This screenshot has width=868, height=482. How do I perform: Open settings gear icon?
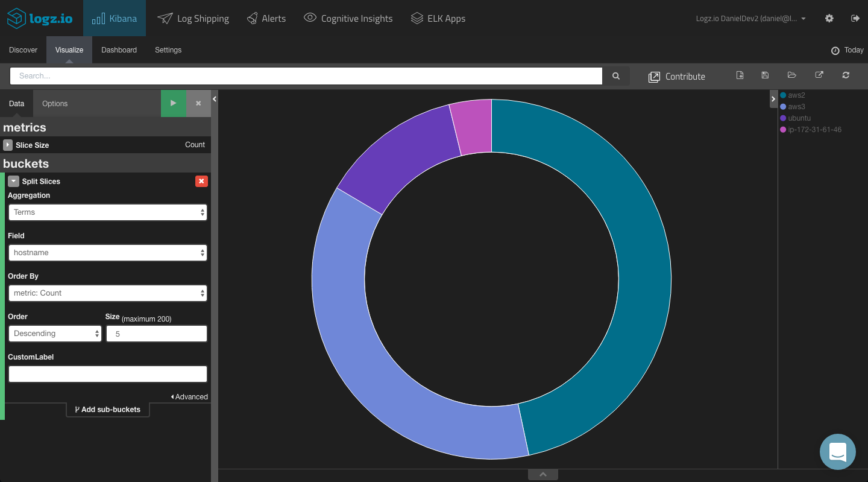pyautogui.click(x=829, y=18)
